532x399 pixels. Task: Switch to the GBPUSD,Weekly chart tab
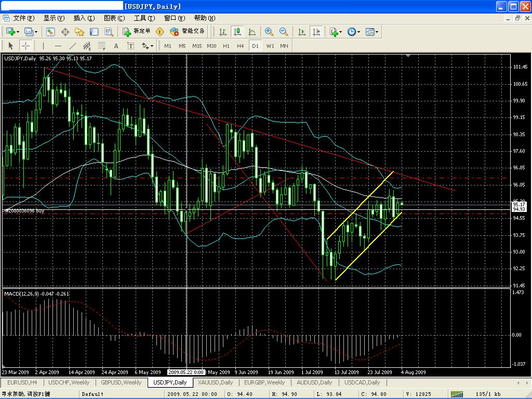click(x=121, y=382)
